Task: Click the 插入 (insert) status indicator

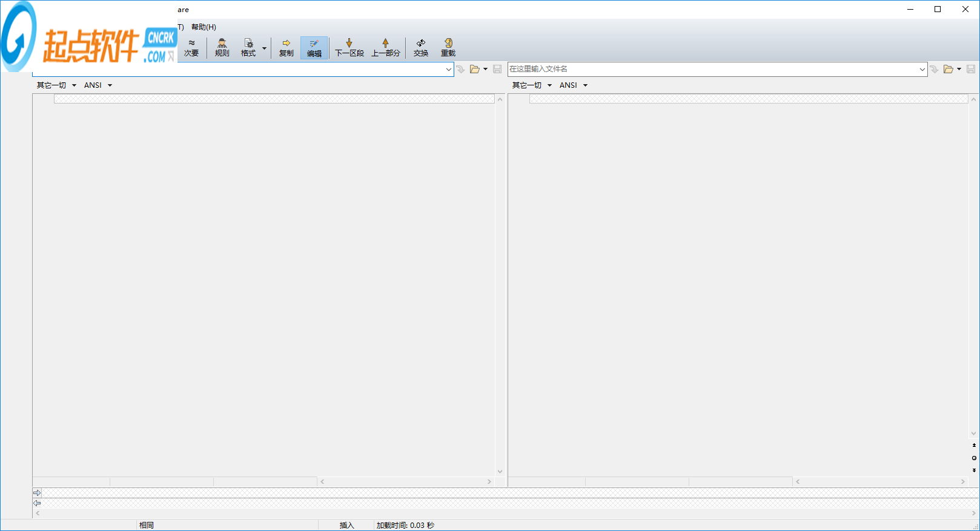Action: coord(347,526)
